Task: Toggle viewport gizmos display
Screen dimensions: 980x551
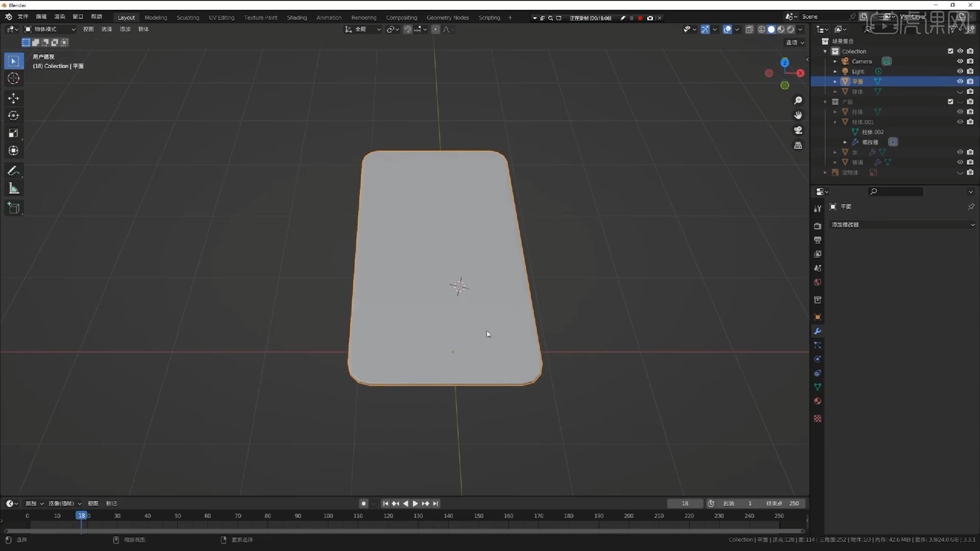Action: pos(705,30)
